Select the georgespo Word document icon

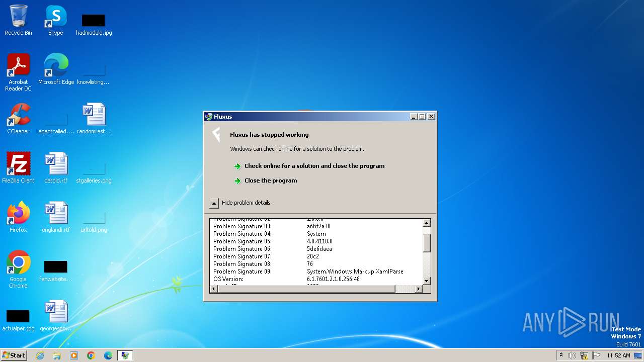[56, 315]
